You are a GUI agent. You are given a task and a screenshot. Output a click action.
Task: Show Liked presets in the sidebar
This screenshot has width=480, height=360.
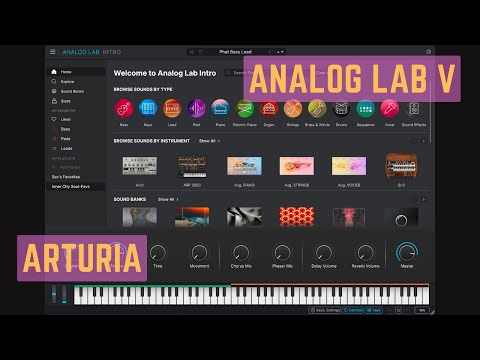coord(76,119)
